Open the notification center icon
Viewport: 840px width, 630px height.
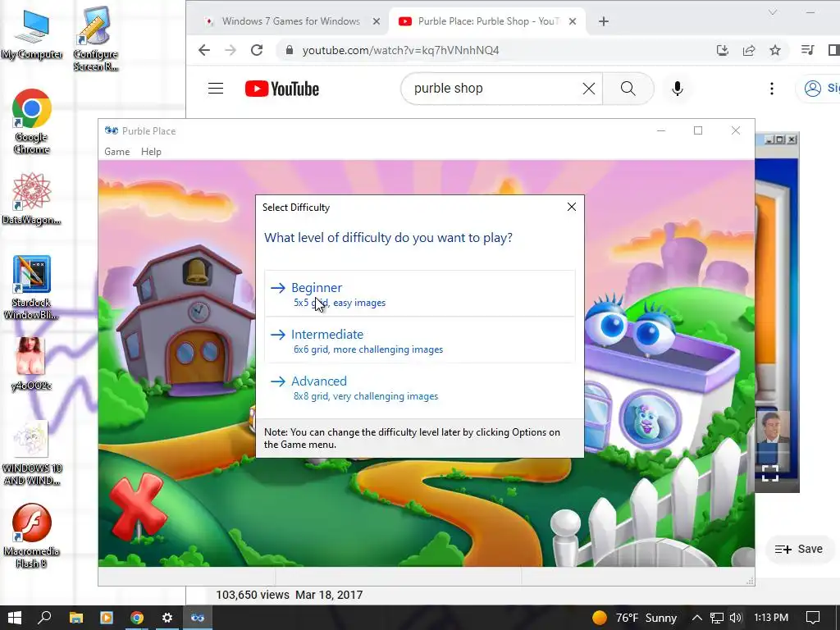point(813,618)
